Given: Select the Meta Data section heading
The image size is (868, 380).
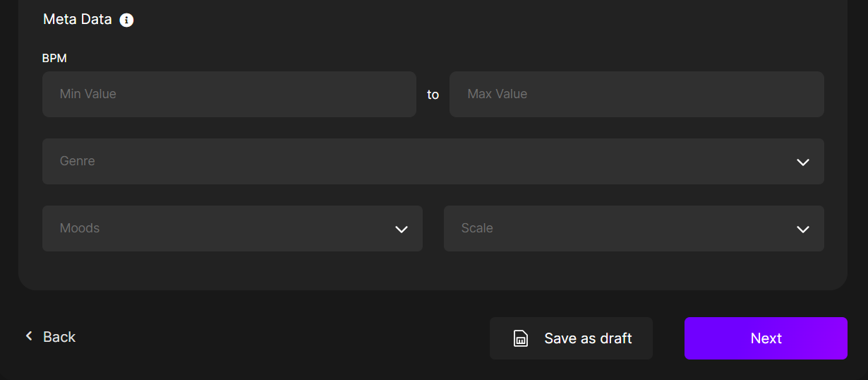Looking at the screenshot, I should [x=78, y=19].
